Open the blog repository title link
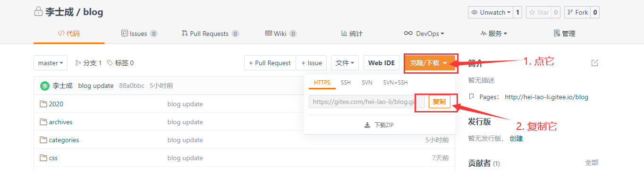The image size is (644, 171). [93, 12]
